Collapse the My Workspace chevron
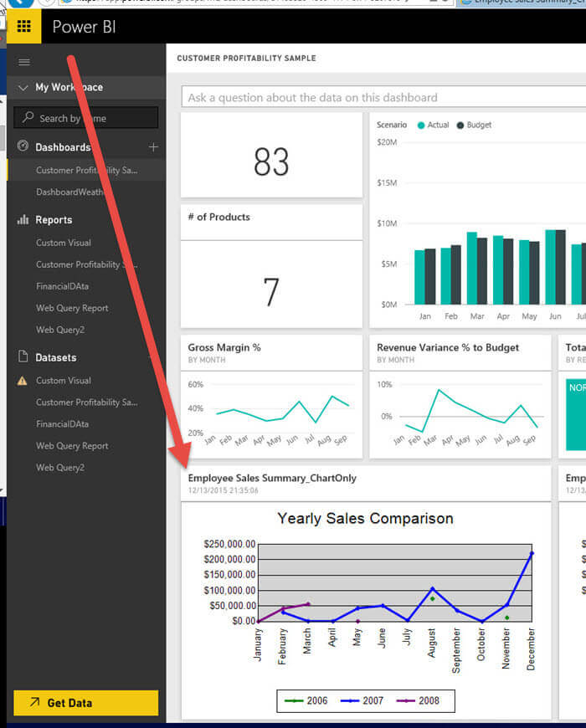This screenshot has height=728, width=586. 23,87
